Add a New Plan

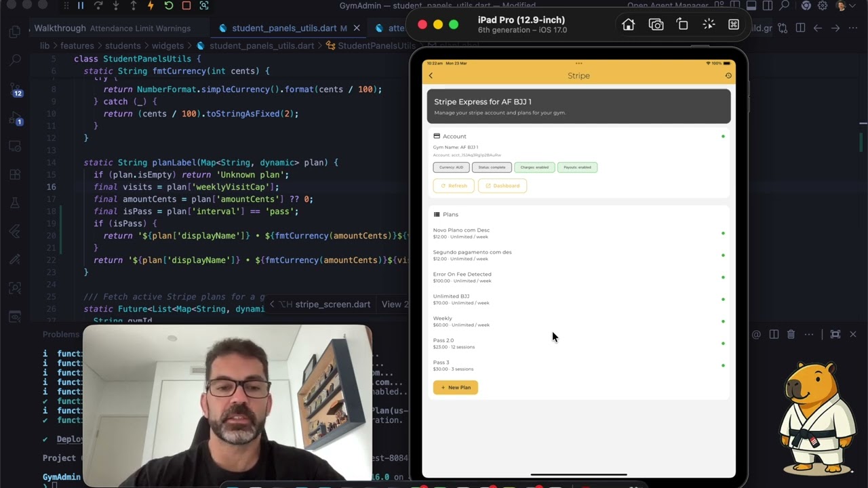pyautogui.click(x=456, y=388)
